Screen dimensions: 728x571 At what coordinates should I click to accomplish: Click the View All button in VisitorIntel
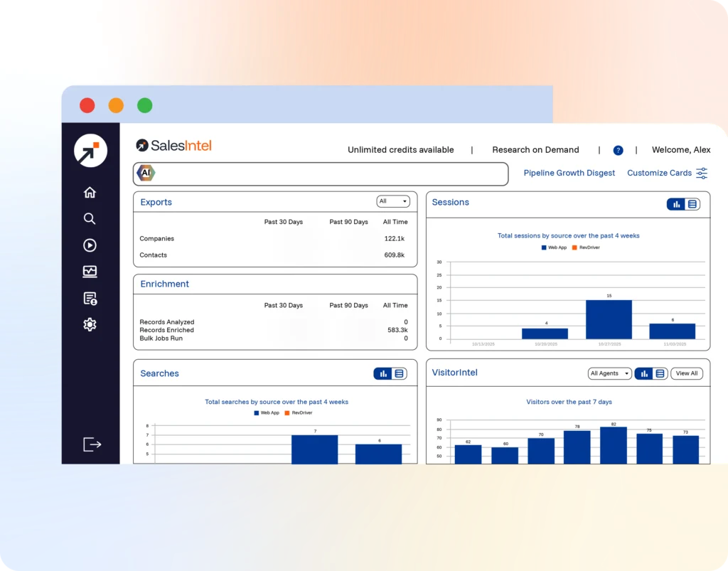(686, 374)
